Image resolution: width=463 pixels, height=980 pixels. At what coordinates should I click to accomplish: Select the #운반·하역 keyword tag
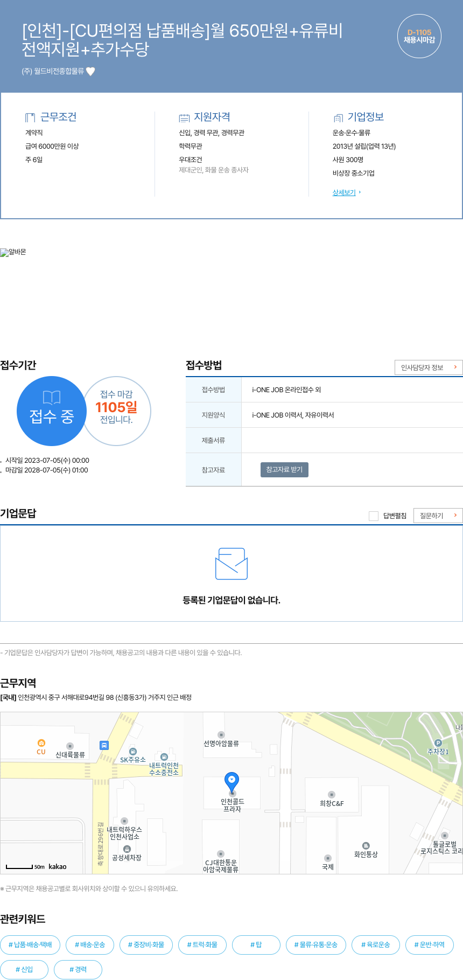pos(430,944)
